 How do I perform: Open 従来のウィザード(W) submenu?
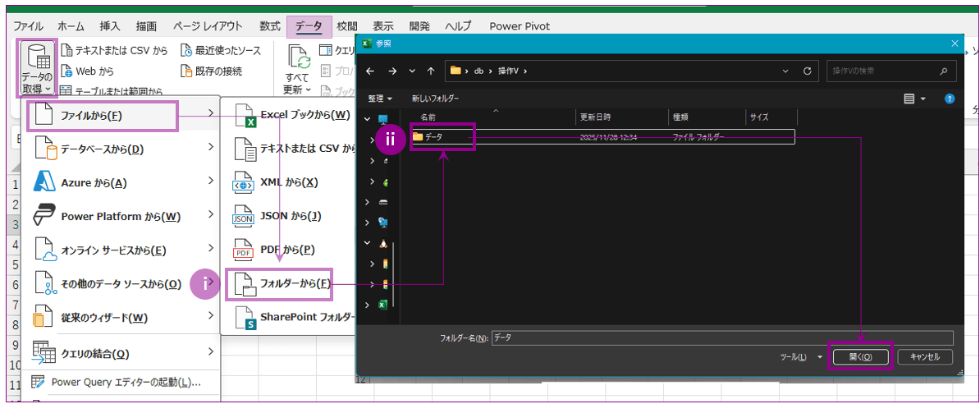(122, 318)
